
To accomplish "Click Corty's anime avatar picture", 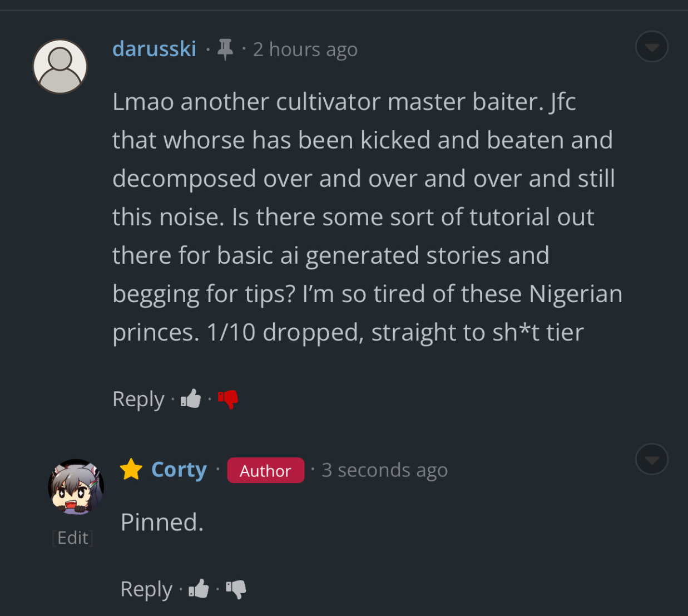I will tap(76, 487).
